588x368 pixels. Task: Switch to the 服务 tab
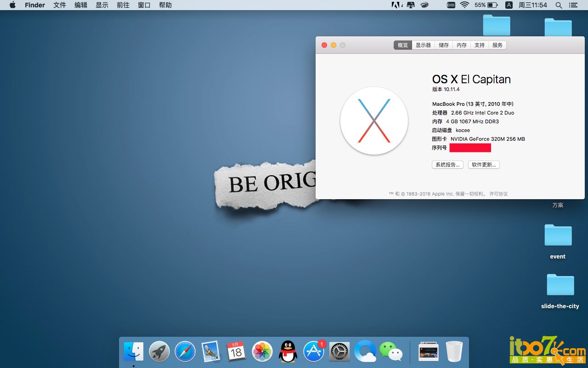click(498, 45)
